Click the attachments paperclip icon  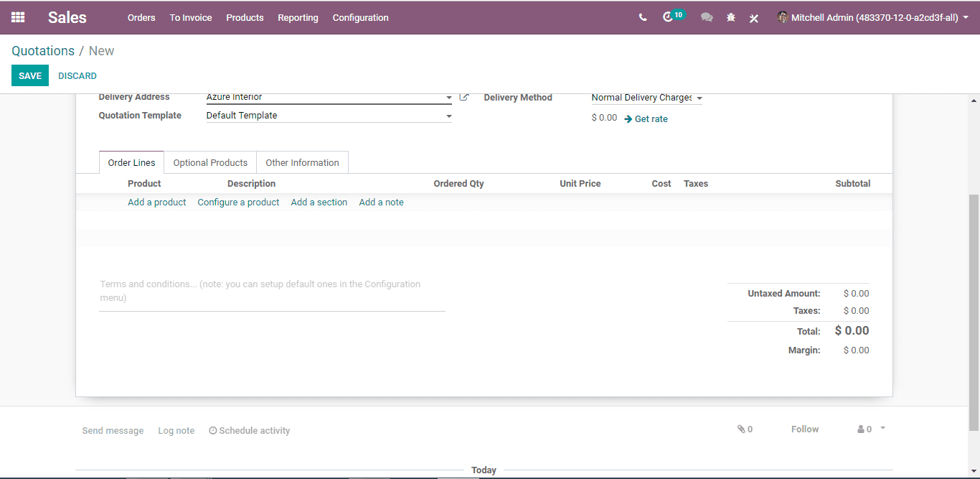745,429
